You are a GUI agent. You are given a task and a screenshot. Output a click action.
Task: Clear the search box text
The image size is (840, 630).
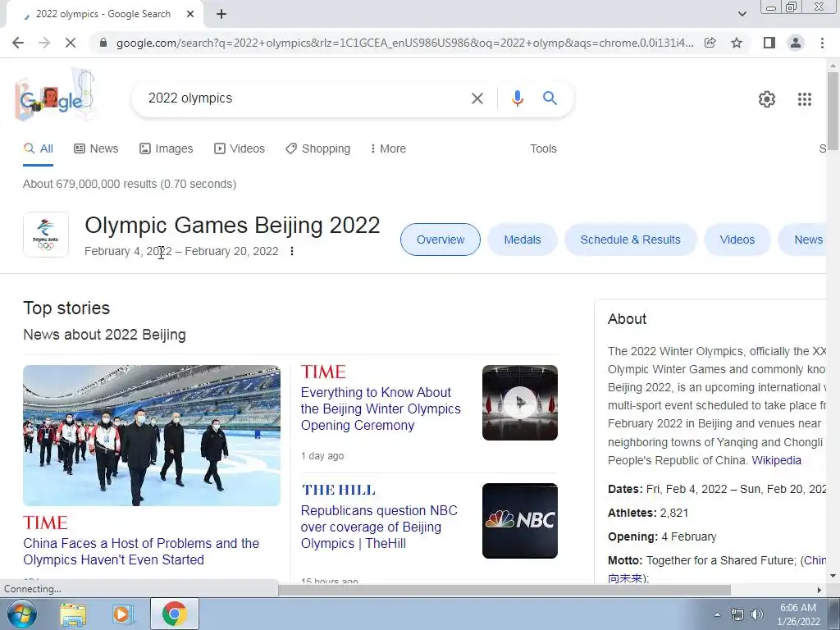(x=477, y=98)
